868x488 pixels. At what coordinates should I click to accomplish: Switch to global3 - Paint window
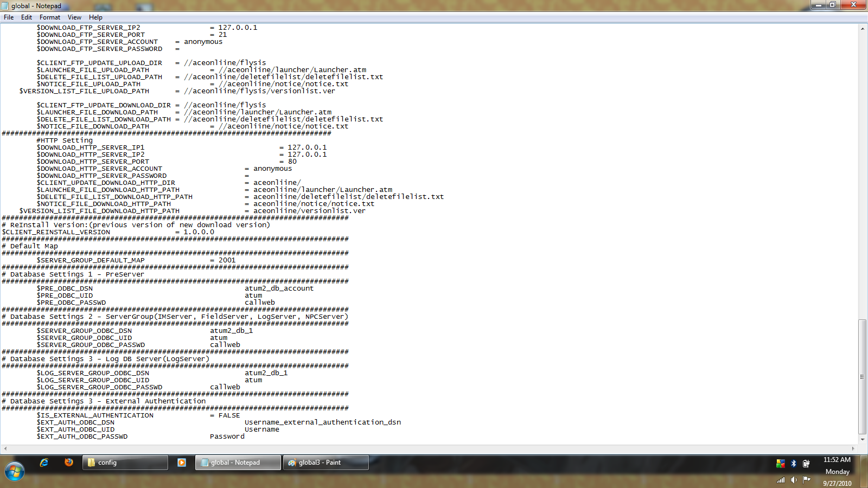coord(325,463)
